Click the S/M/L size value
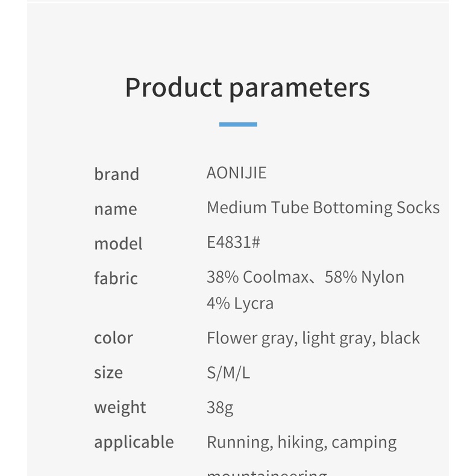This screenshot has width=476, height=476. coord(228,373)
